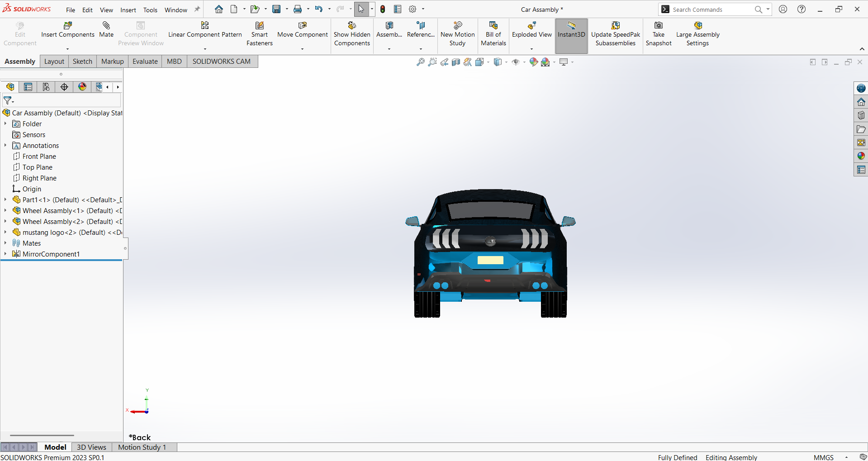Screen dimensions: 868x461
Task: Open SOLIDWORKS Resources in task pane
Action: point(861,102)
